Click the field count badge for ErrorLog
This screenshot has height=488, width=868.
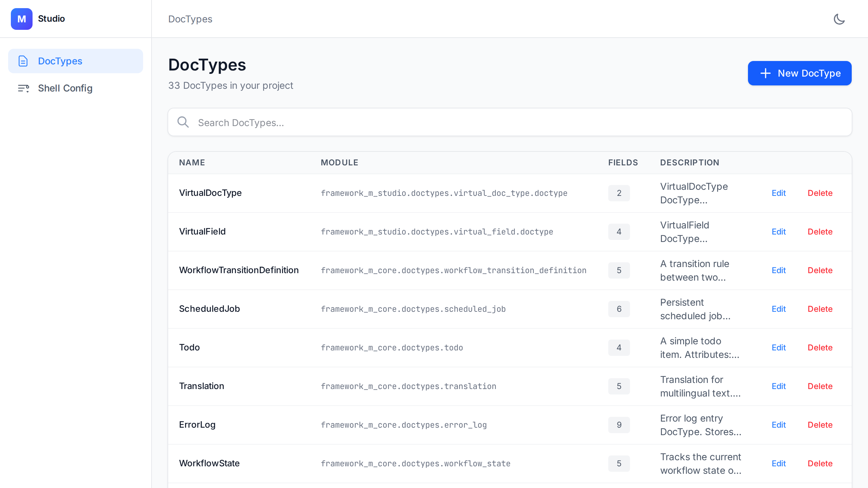point(619,425)
